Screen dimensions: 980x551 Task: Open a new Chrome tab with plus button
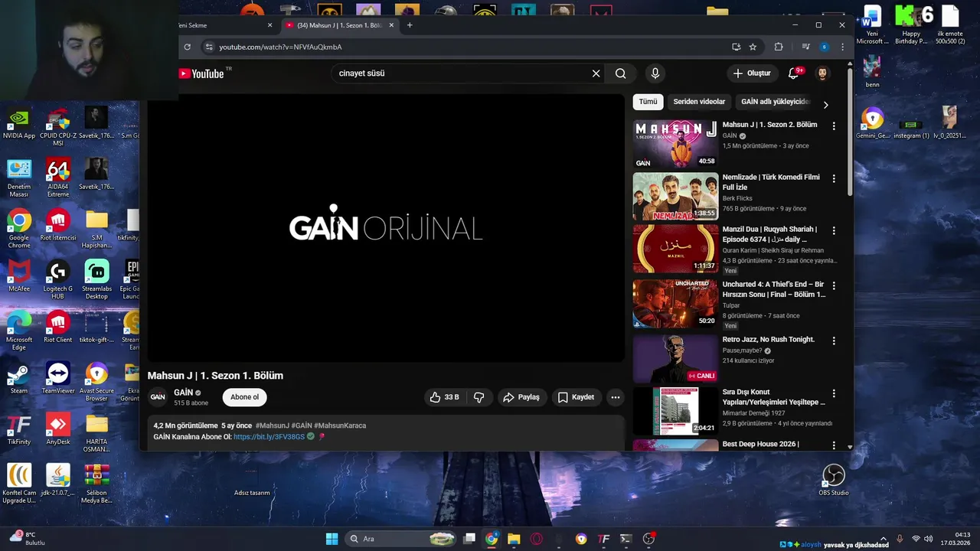pos(410,25)
